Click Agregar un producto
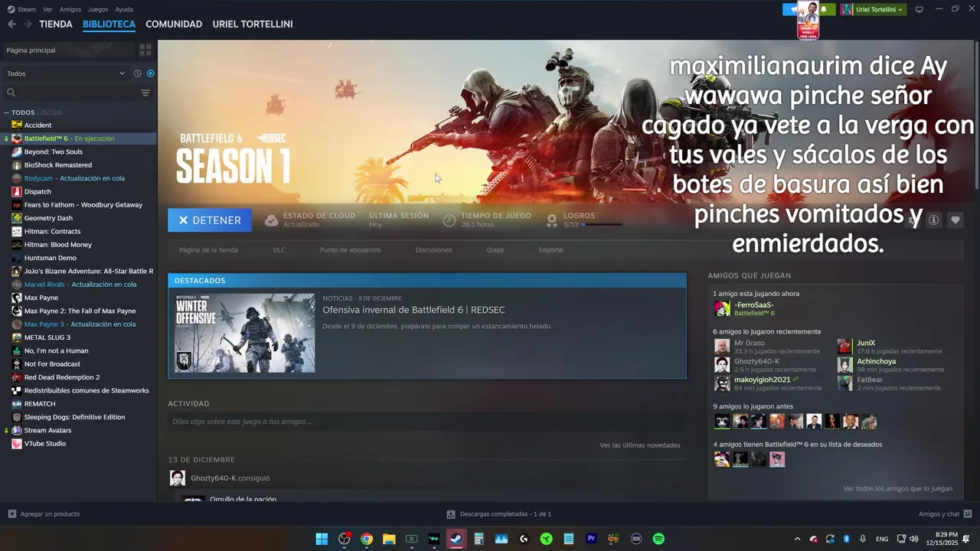This screenshot has height=551, width=980. click(44, 514)
